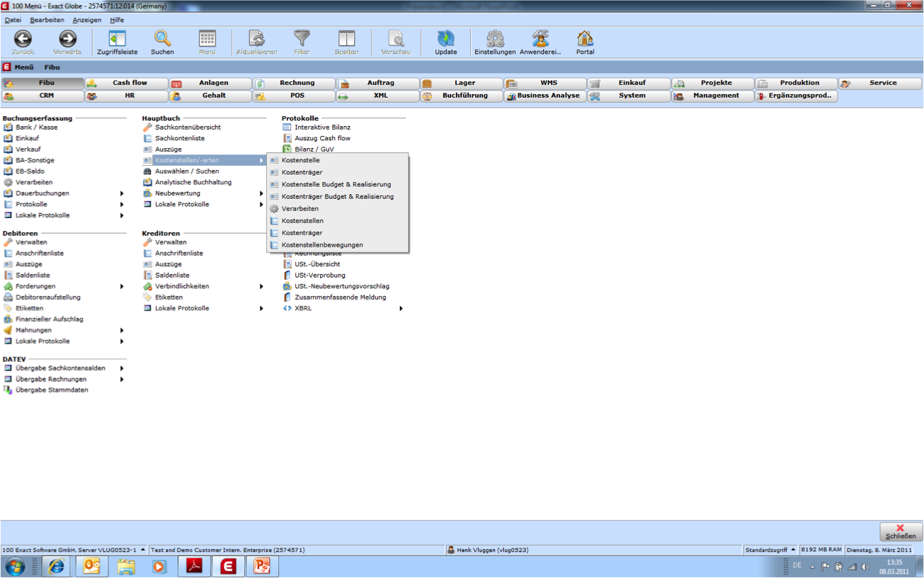Click the Vorschau preview icon
The width and height of the screenshot is (924, 578).
[x=396, y=39]
